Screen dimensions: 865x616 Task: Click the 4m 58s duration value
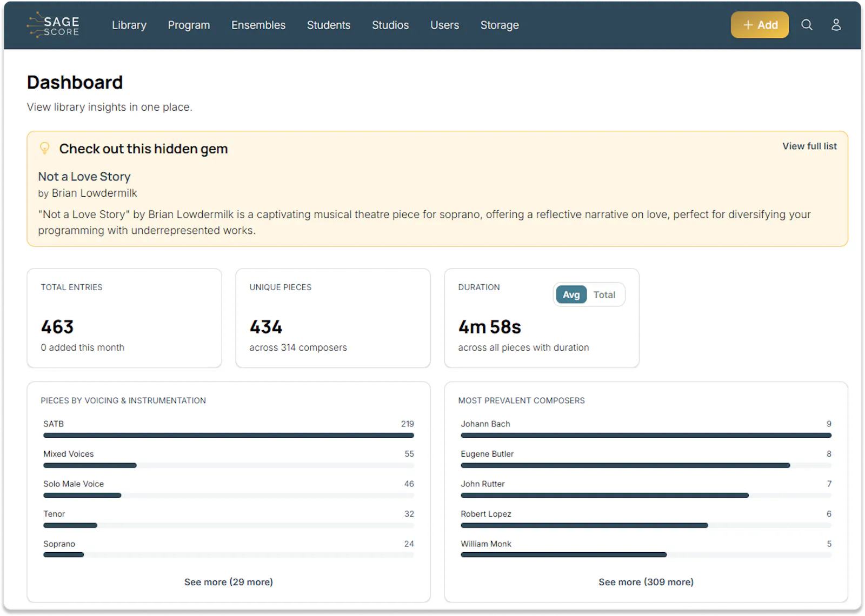[490, 327]
